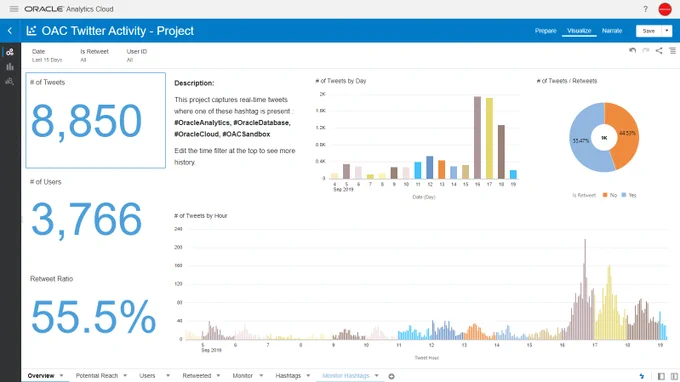Select the 3,766 users value
680x382 pixels.
coord(86,219)
